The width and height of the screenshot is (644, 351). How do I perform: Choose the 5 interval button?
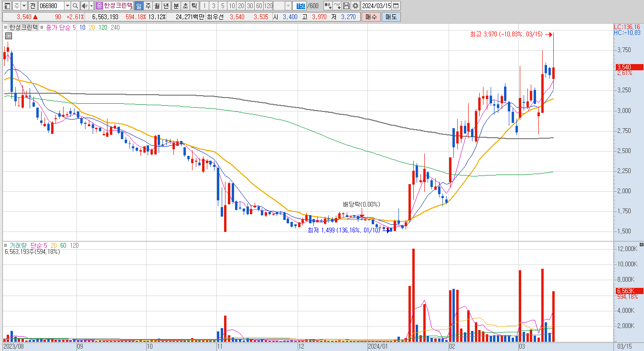pyautogui.click(x=223, y=6)
